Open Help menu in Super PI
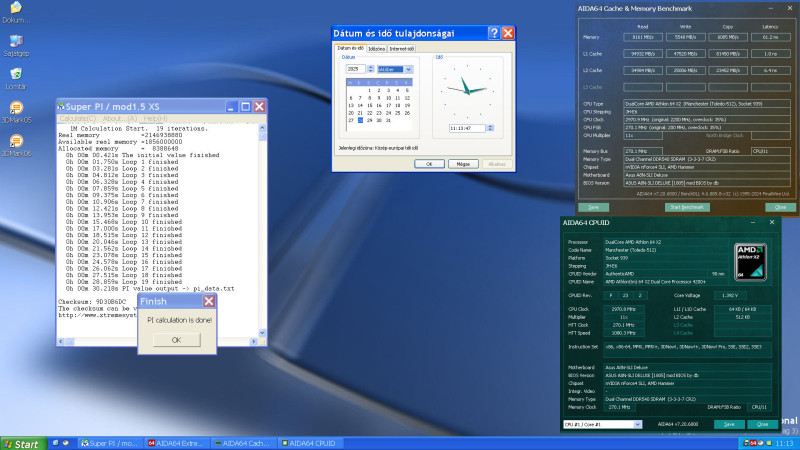 pyautogui.click(x=155, y=118)
